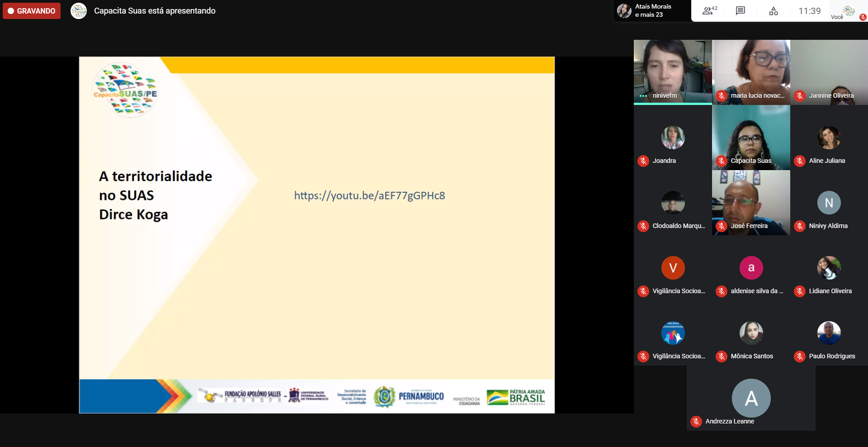The image size is (868, 447).
Task: Click the 11:39 meeting clock
Action: (x=809, y=11)
